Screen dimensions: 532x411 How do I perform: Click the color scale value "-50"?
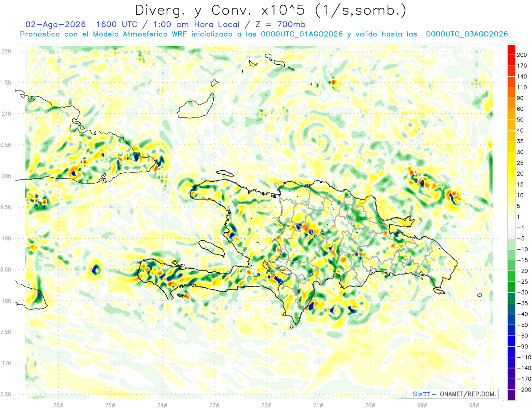(522, 325)
